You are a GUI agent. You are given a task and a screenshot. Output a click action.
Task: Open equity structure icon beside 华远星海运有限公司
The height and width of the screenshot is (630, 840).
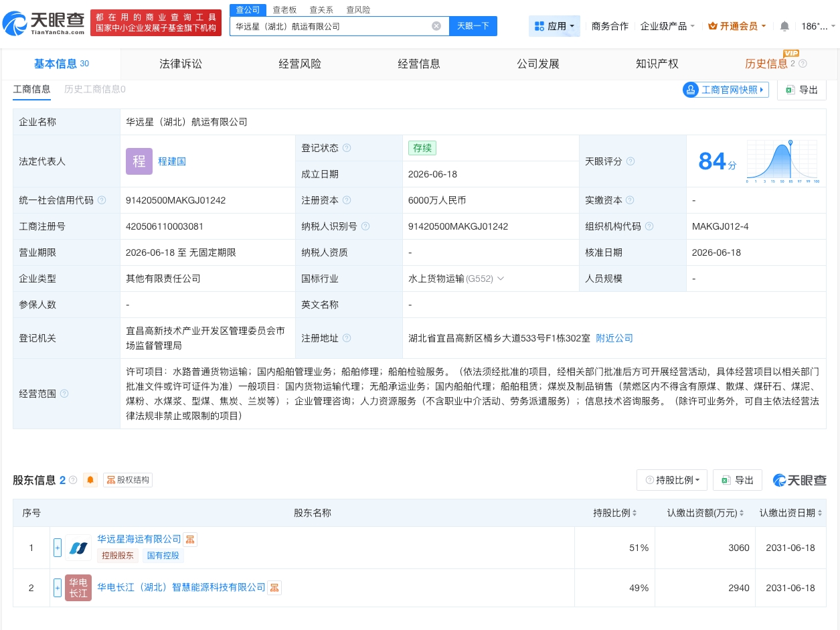coord(190,540)
